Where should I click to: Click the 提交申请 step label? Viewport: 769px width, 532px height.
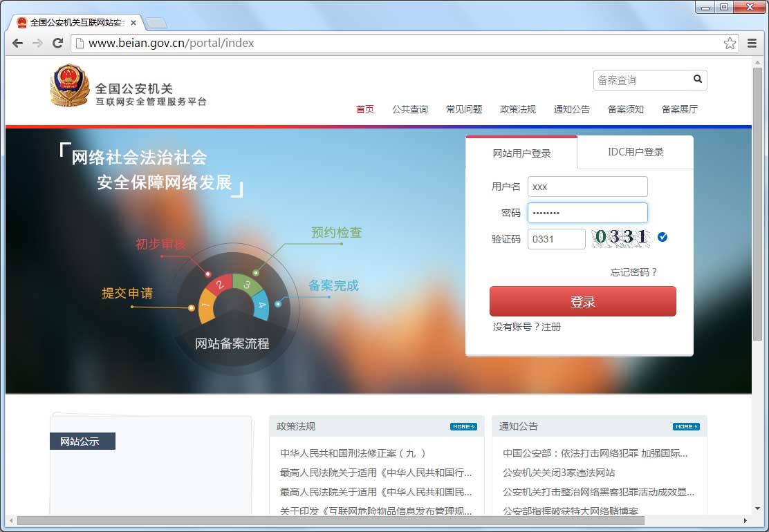[127, 293]
